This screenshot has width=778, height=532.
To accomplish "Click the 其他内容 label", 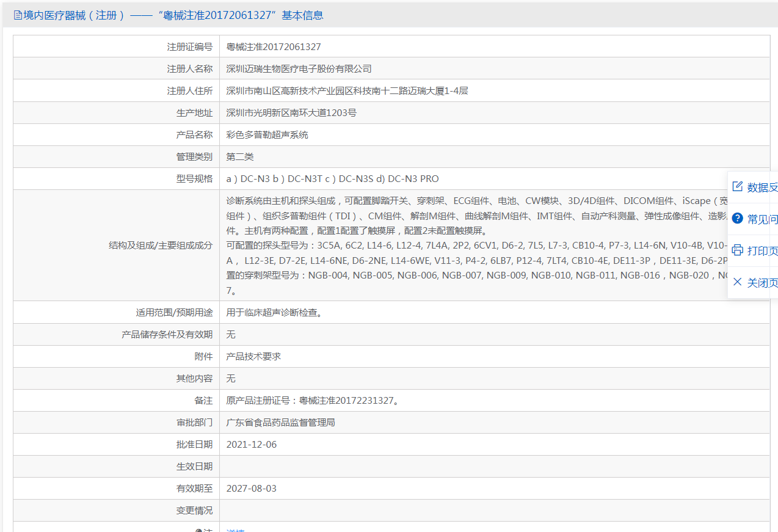I will click(194, 378).
